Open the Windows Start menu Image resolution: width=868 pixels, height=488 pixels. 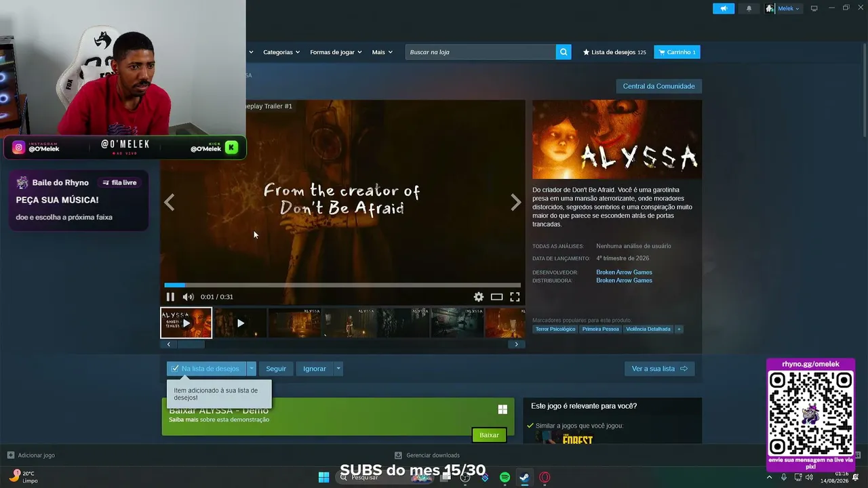[x=323, y=477]
